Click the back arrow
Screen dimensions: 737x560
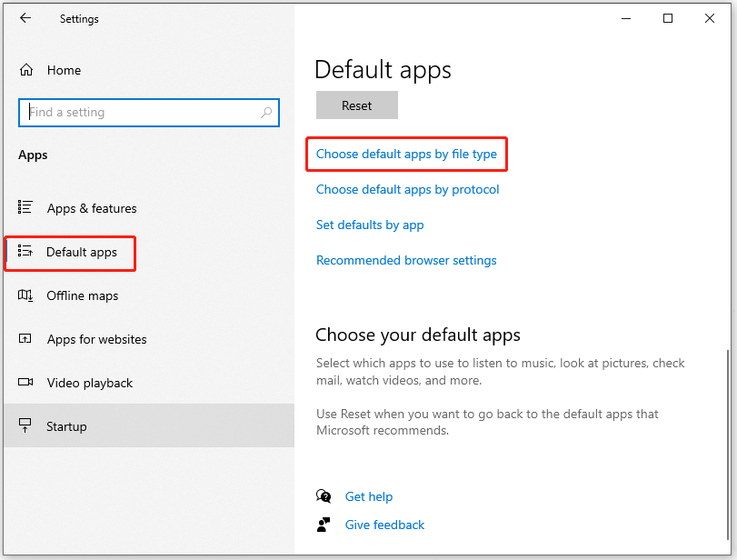tap(24, 18)
